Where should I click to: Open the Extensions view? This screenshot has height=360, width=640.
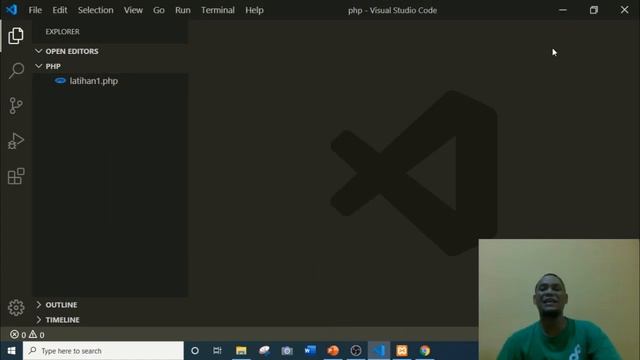point(16,176)
